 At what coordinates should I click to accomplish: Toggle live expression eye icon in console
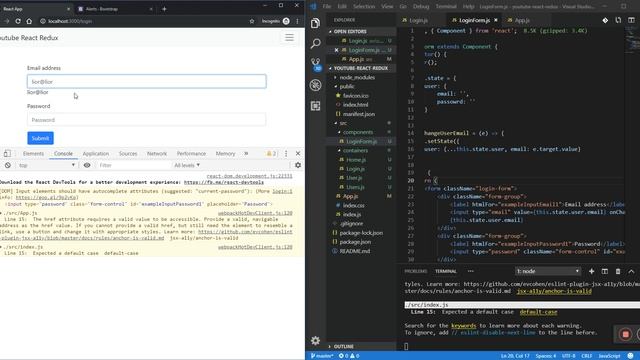point(87,165)
